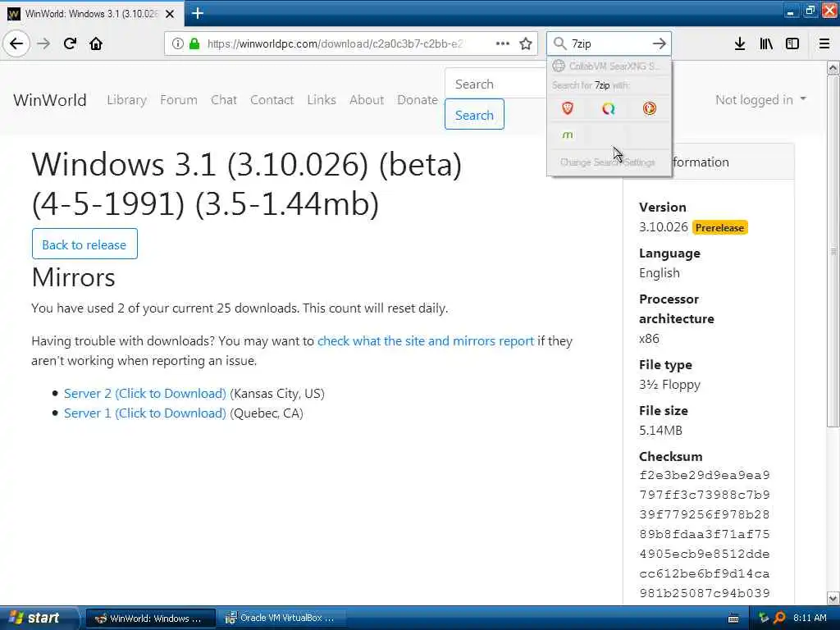Open the About nav link

[x=367, y=99]
